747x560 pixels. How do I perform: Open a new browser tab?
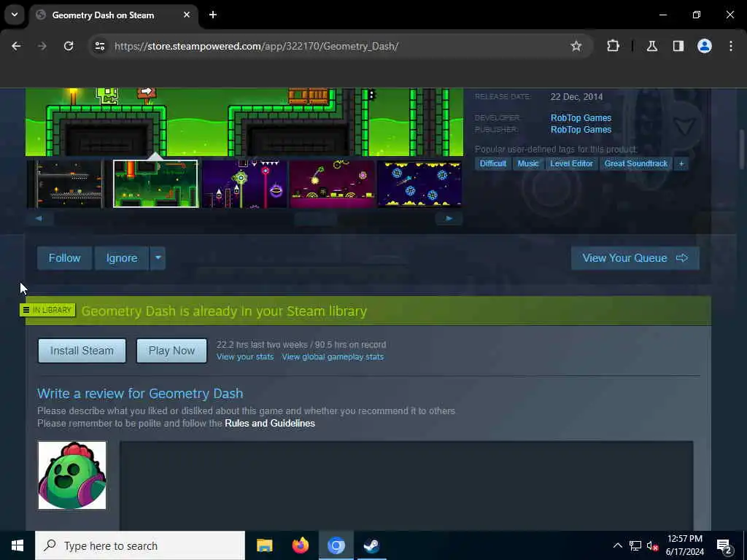213,15
